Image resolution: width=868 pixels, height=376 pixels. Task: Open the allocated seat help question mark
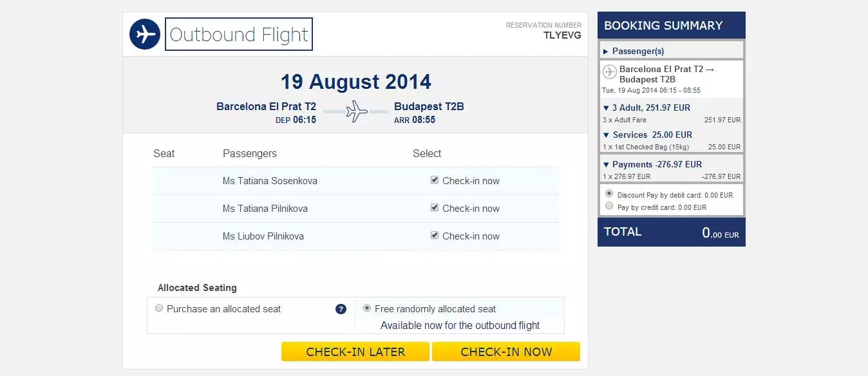pos(341,309)
